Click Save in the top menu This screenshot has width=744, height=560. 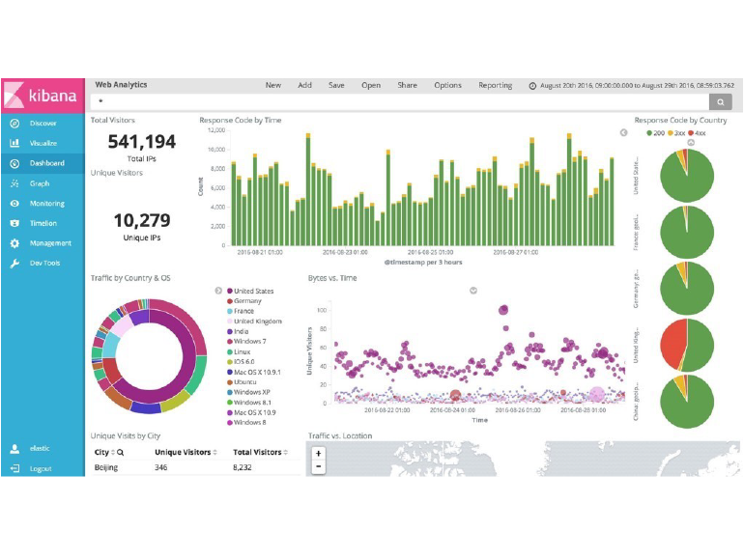tap(336, 85)
